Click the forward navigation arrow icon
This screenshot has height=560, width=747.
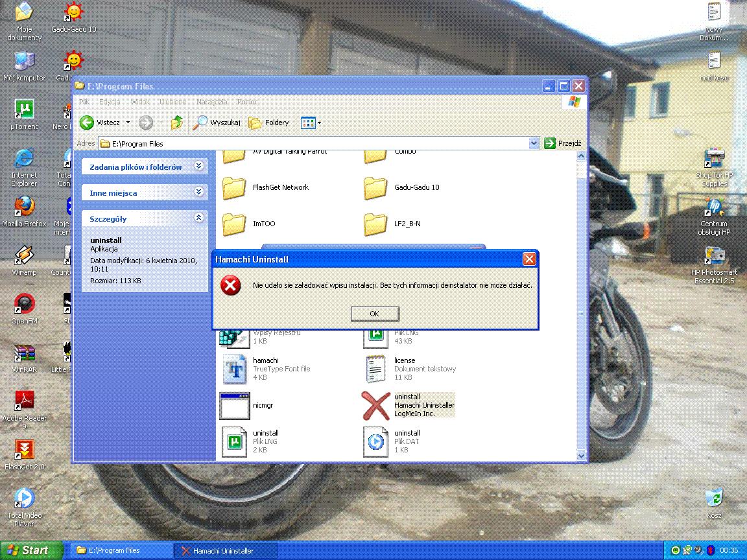click(146, 122)
